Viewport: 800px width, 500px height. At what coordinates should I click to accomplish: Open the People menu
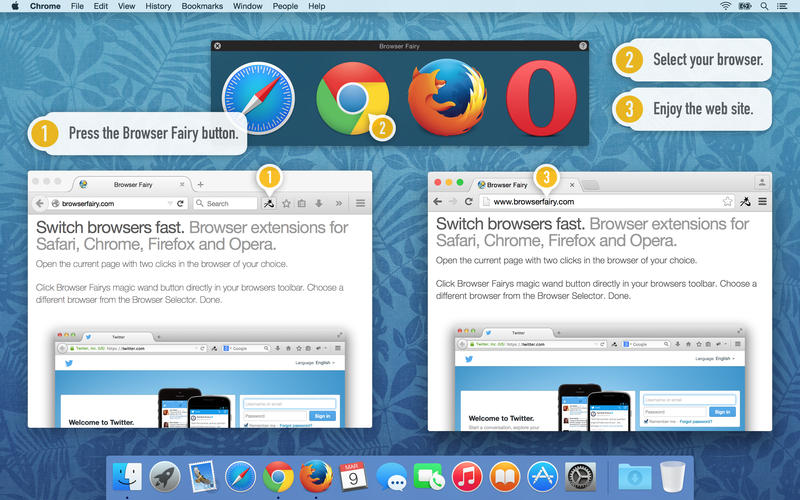[x=285, y=6]
